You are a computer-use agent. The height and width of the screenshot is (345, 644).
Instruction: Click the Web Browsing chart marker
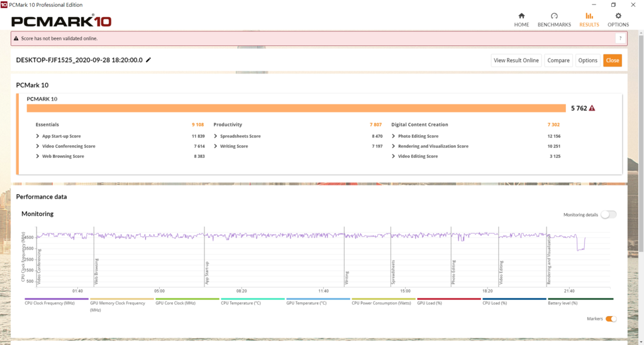[96, 271]
